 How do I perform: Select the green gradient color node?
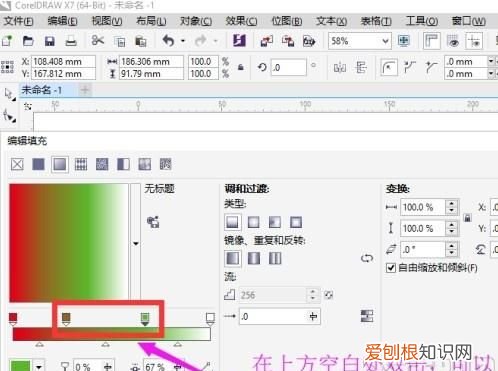[145, 319]
